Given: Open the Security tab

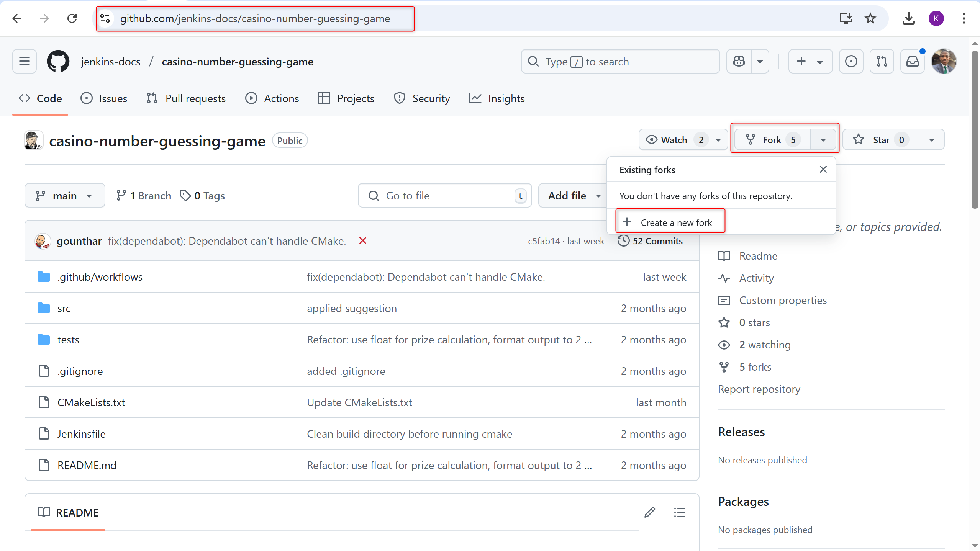Looking at the screenshot, I should point(422,98).
